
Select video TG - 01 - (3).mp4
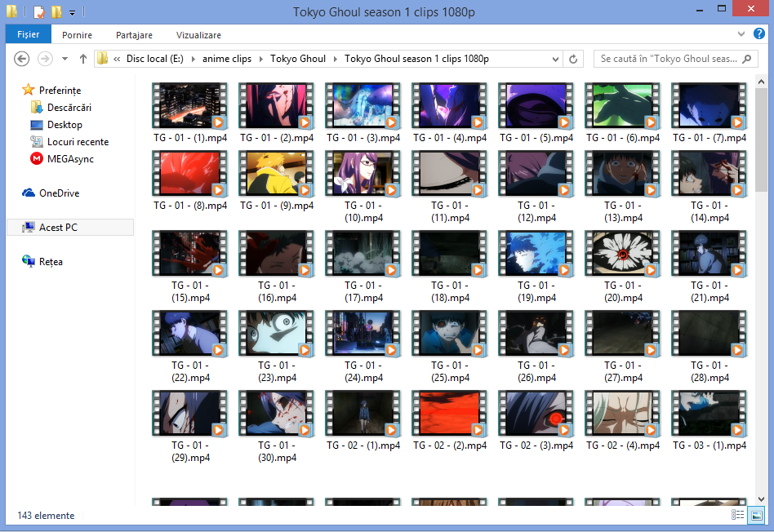[x=363, y=113]
